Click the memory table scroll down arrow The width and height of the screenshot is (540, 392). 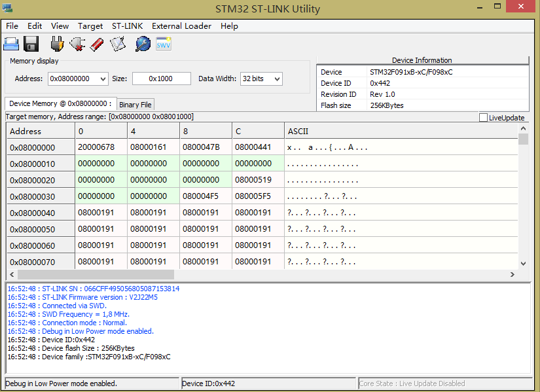tap(523, 263)
